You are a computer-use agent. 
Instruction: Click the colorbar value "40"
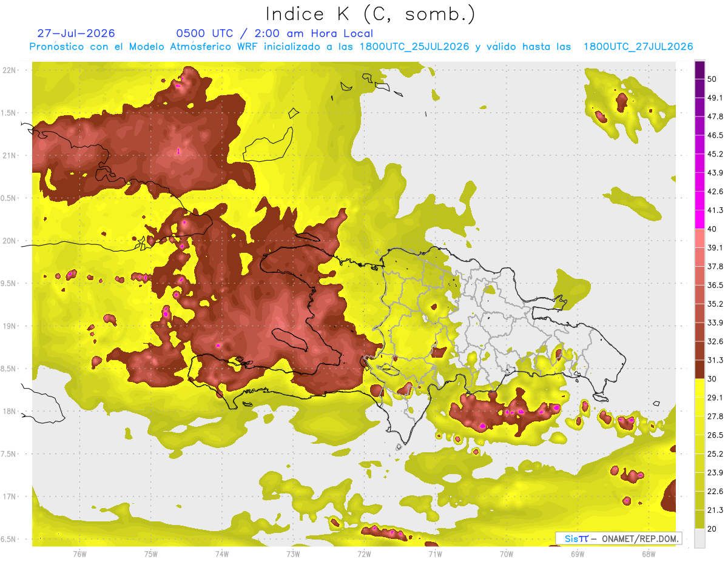click(x=713, y=229)
